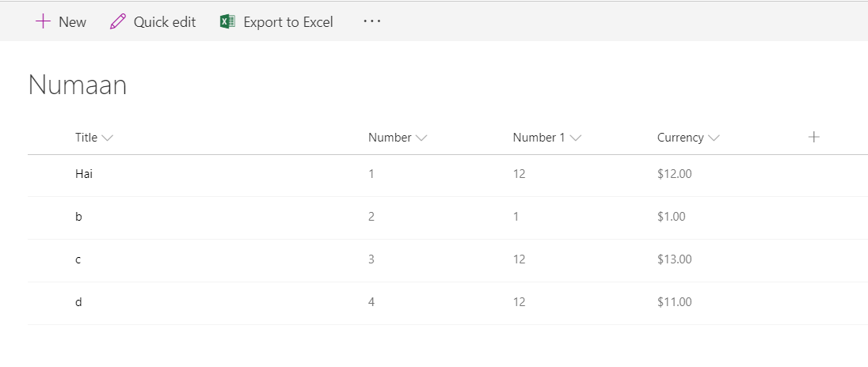Expand the Title column dropdown
Viewport: 868px width, 367px height.
point(108,138)
